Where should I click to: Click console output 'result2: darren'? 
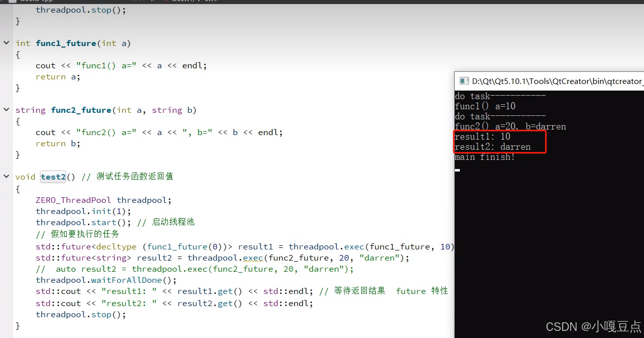pyautogui.click(x=493, y=147)
